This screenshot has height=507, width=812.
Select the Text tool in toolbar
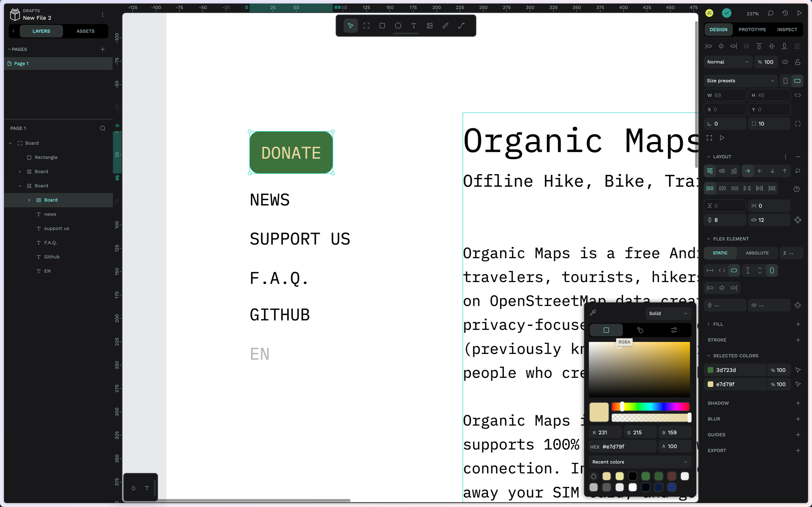tap(414, 26)
